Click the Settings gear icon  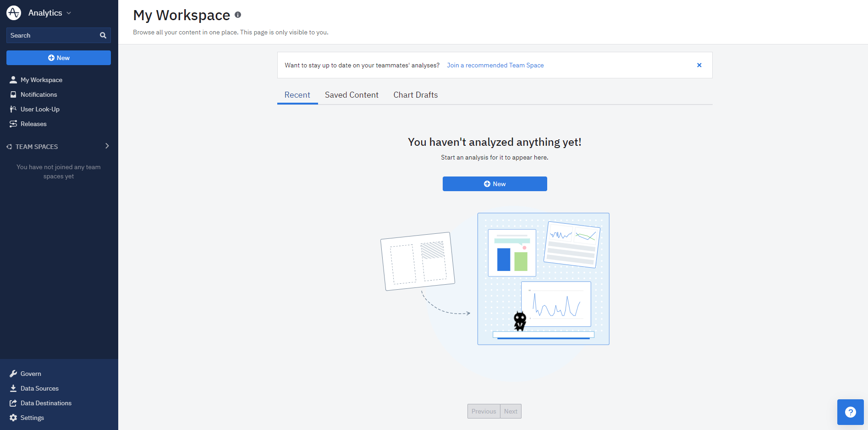coord(13,418)
